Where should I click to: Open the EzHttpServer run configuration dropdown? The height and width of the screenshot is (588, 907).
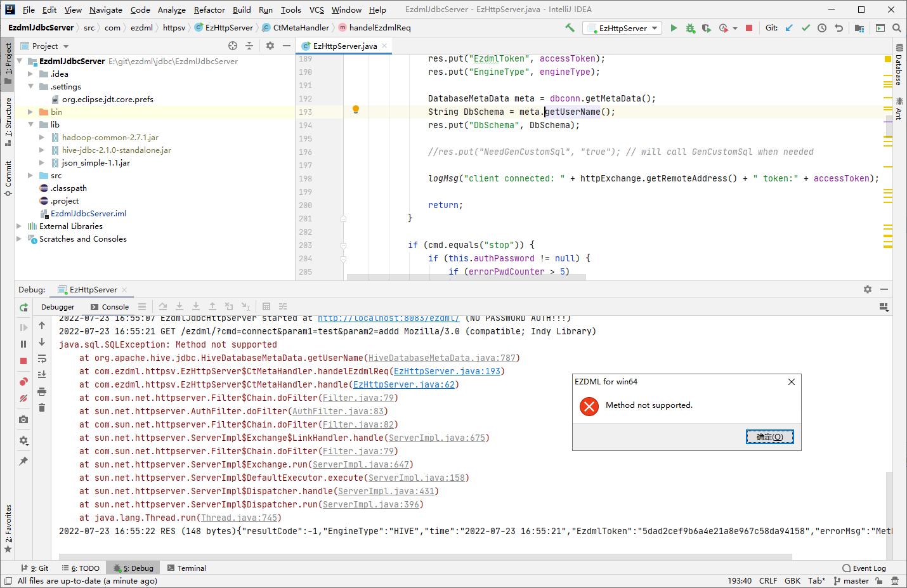(x=622, y=28)
